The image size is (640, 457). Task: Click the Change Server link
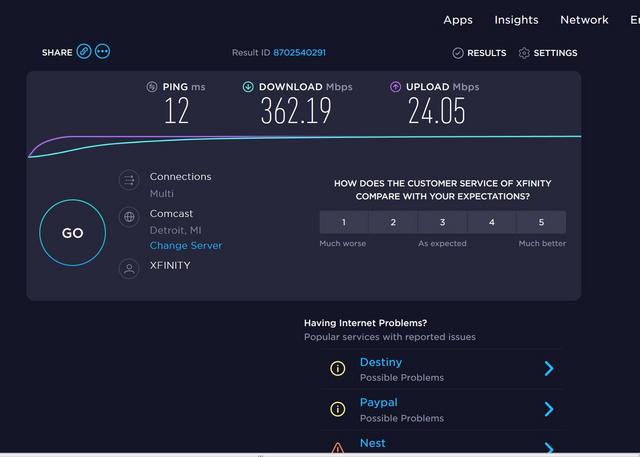[x=186, y=246]
